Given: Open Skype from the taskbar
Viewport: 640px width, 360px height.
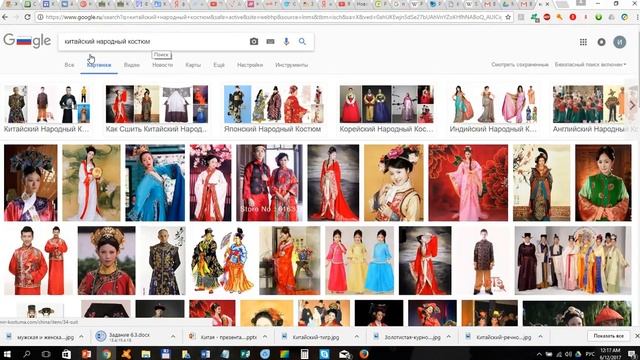Looking at the screenshot, I should (324, 354).
